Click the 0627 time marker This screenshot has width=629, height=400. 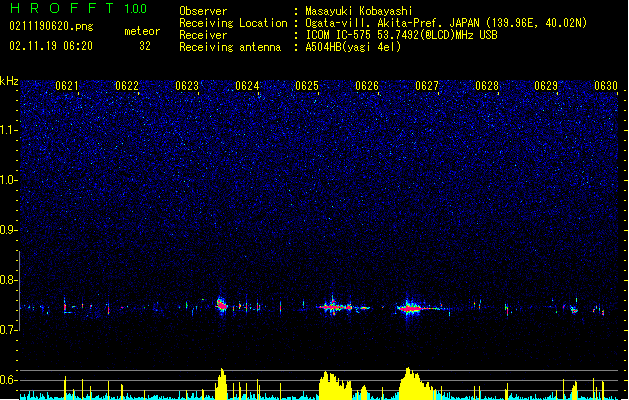(427, 86)
